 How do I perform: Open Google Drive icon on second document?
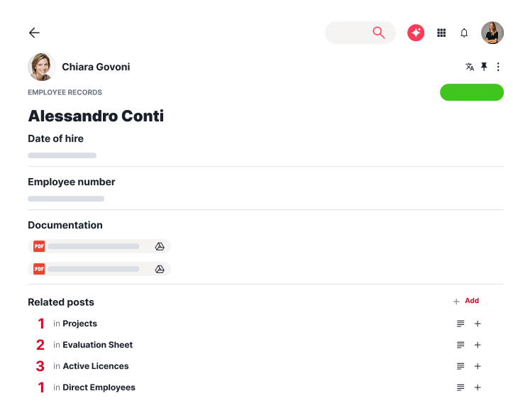click(x=160, y=269)
